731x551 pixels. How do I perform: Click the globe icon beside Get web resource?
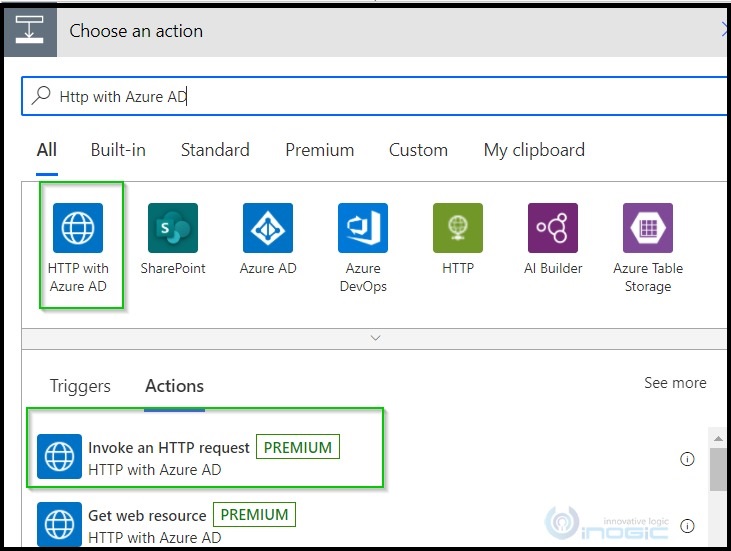(59, 524)
